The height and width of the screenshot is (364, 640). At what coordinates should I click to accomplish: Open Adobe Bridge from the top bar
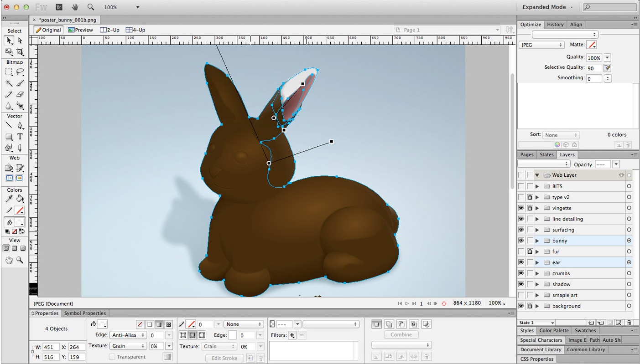59,7
